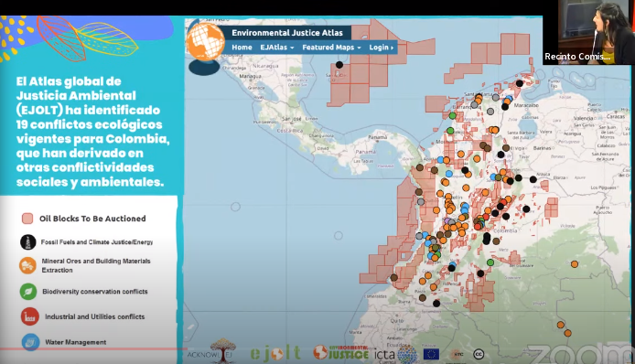Open the Home link in the atlas navigation
635x364 pixels.
pos(242,48)
